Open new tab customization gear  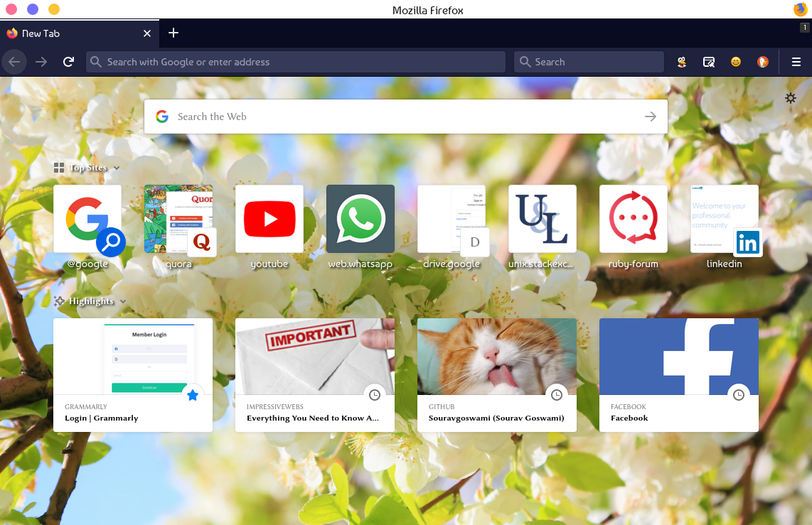791,98
